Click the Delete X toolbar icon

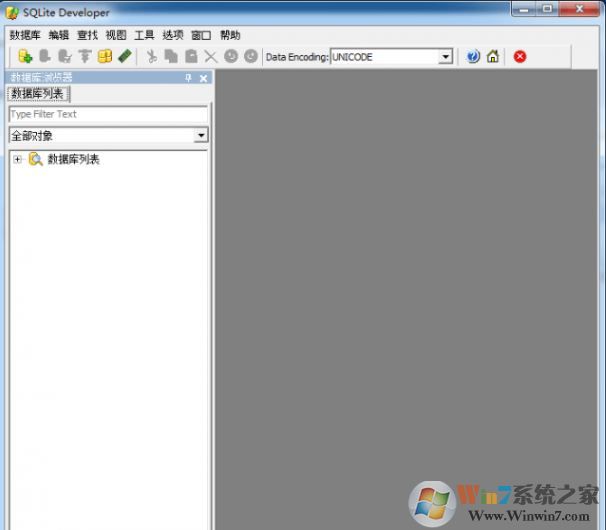pos(211,57)
